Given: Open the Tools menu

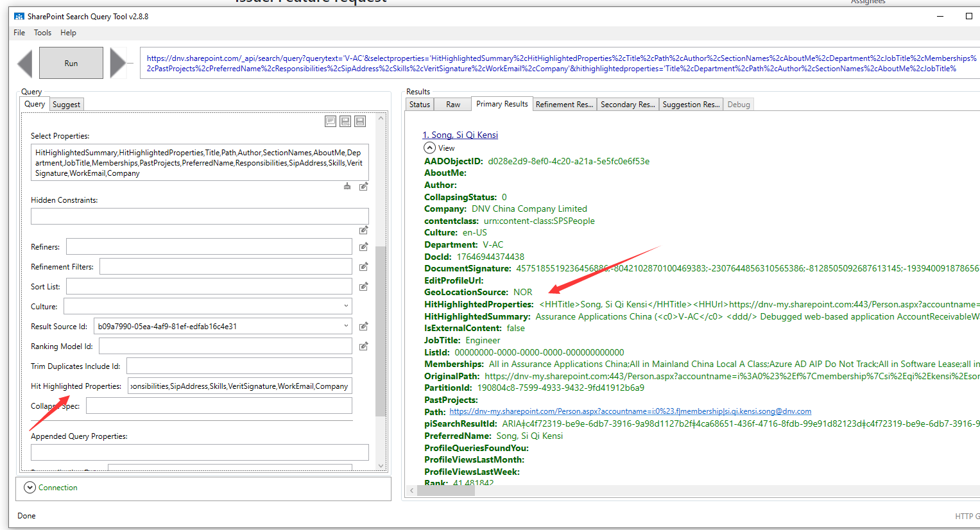Looking at the screenshot, I should coord(42,32).
